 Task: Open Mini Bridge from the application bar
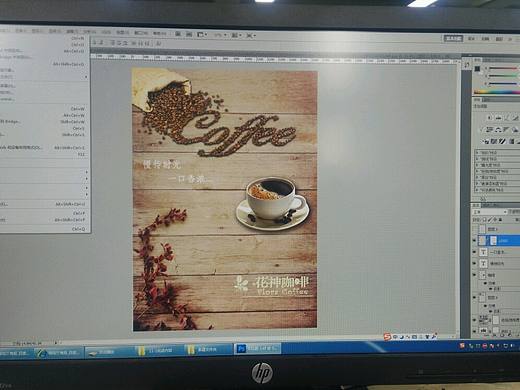(189, 34)
